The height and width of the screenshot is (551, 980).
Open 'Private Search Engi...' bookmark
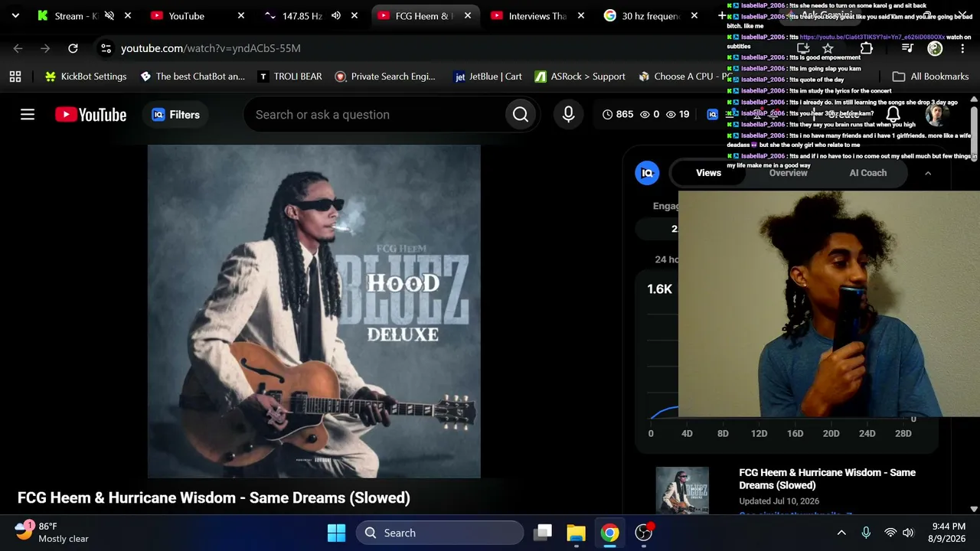pos(385,77)
